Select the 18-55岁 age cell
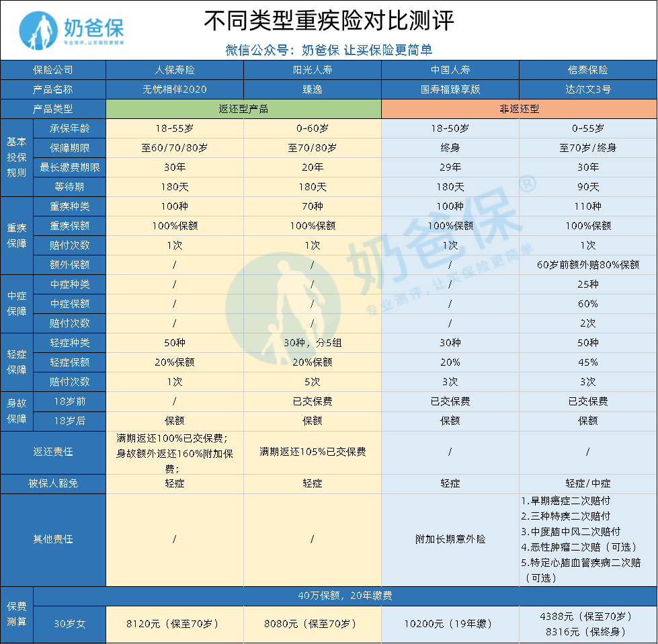Viewport: 658px width, 644px height. pyautogui.click(x=175, y=128)
